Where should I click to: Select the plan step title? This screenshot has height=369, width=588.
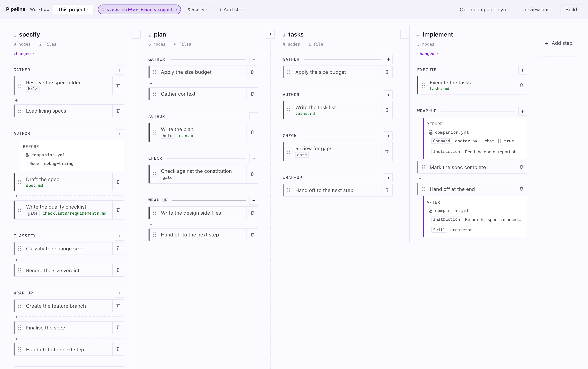point(160,34)
